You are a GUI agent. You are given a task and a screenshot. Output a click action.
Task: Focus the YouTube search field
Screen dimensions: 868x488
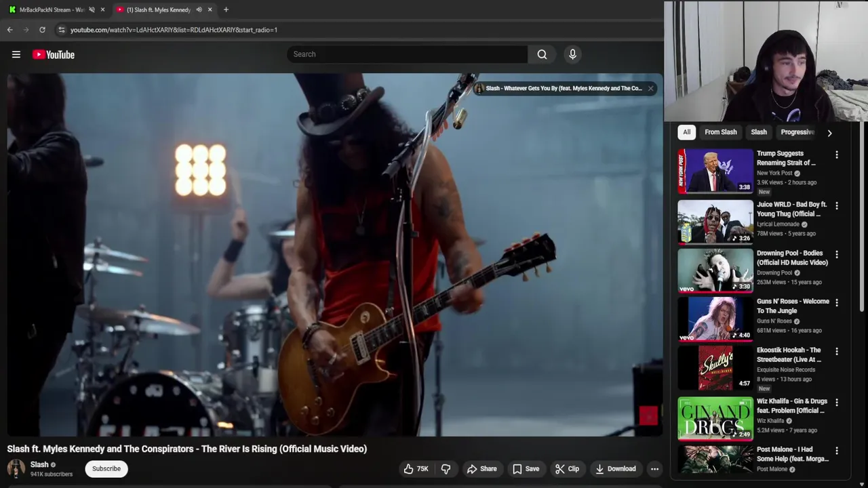point(407,54)
